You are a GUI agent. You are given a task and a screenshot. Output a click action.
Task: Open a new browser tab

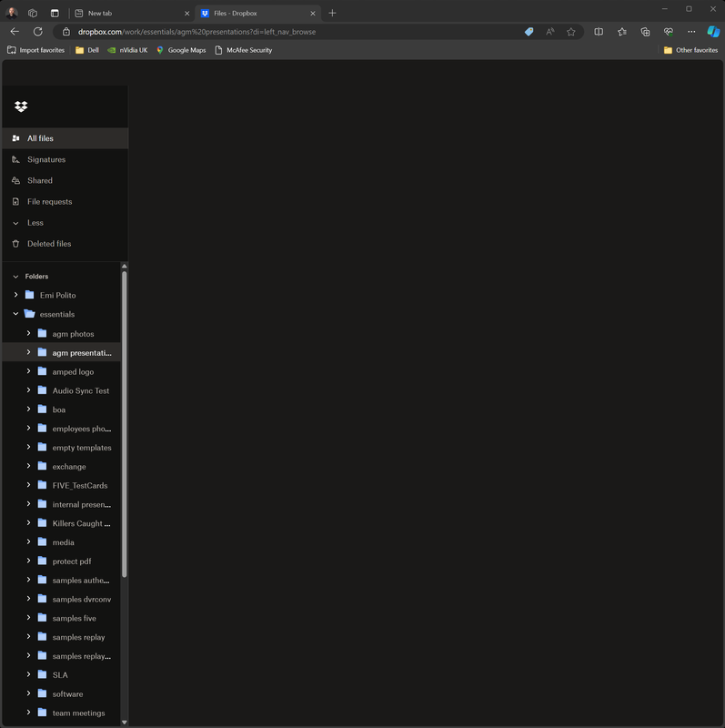point(332,13)
